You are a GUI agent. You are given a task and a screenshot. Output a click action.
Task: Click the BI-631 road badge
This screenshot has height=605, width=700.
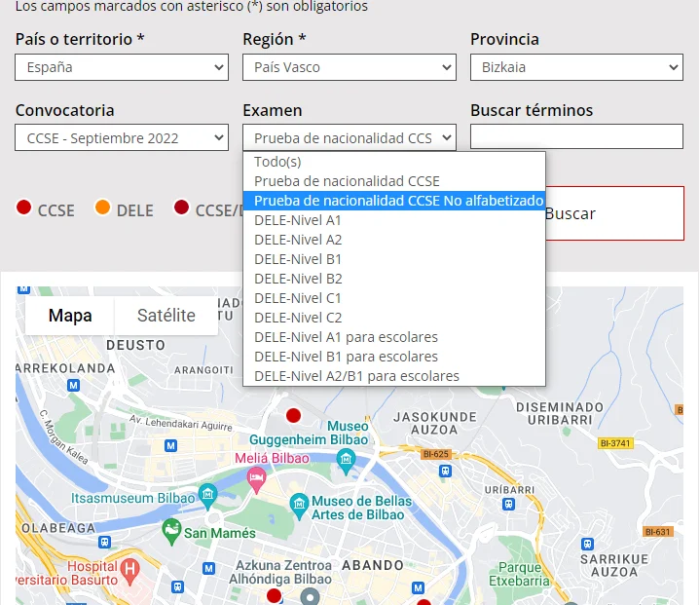click(657, 532)
